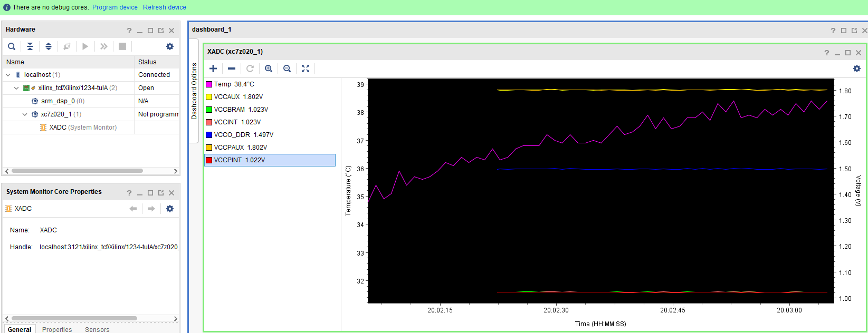Viewport: 868px width, 333px height.
Task: Switch to the Properties tab
Action: (57, 329)
